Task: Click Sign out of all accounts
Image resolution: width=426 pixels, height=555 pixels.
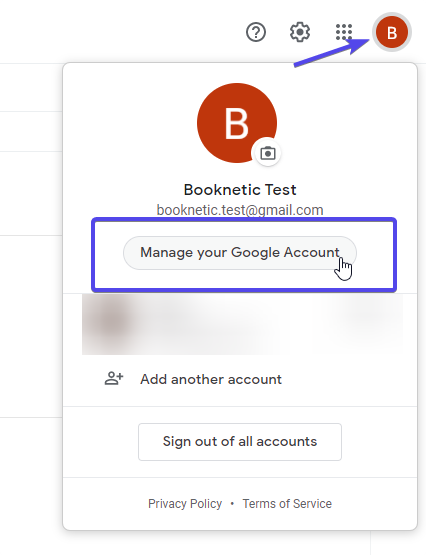Action: coord(240,442)
